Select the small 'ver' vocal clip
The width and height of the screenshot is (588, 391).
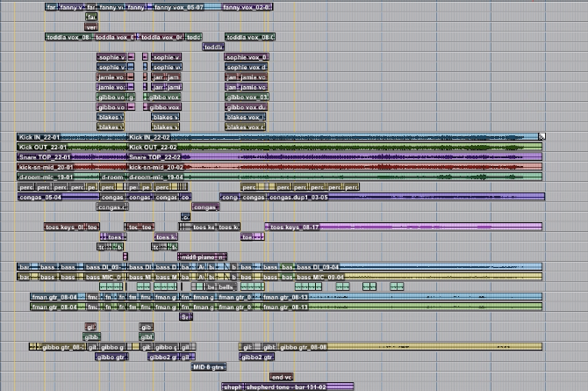point(90,26)
